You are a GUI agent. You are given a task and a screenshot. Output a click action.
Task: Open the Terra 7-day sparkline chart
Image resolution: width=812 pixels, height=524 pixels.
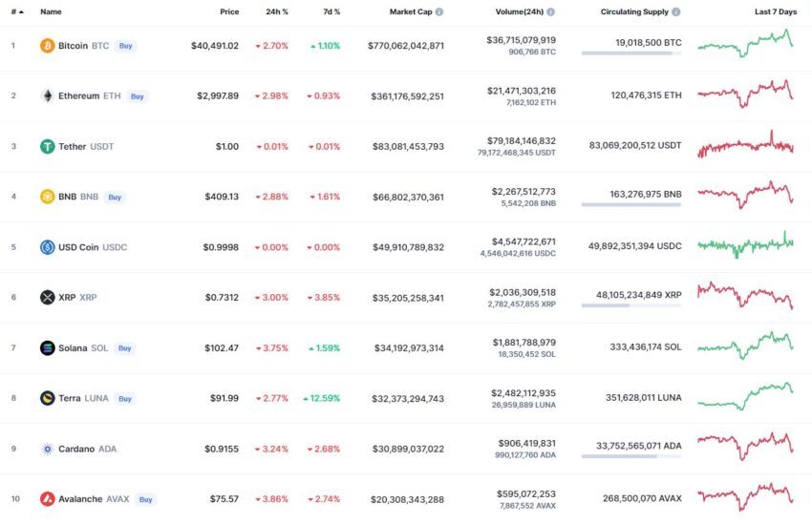point(746,396)
